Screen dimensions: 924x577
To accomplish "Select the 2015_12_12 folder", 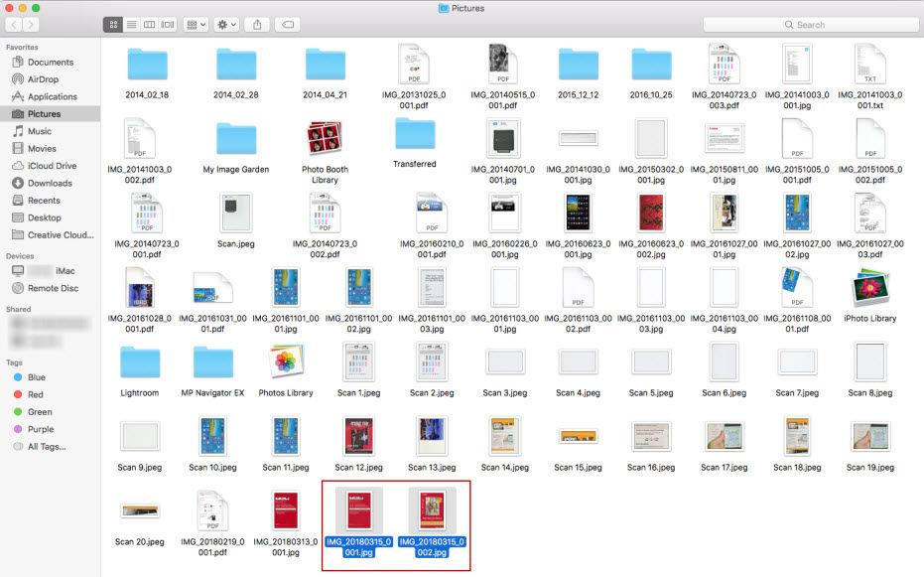I will [578, 65].
